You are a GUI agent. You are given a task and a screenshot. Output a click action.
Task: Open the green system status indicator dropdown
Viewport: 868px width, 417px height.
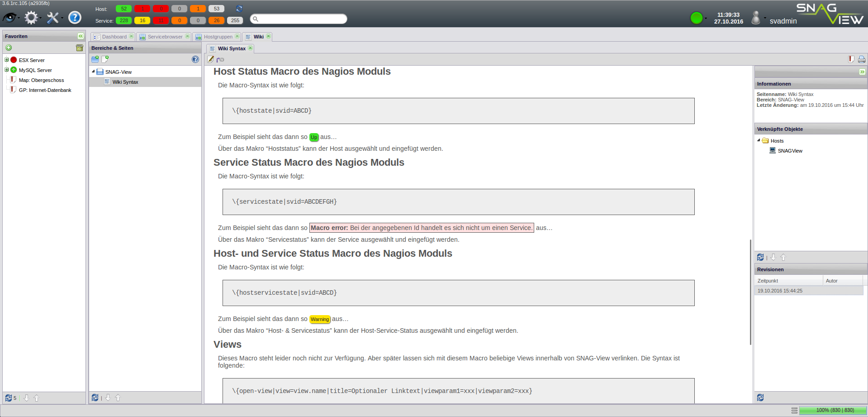(x=699, y=18)
